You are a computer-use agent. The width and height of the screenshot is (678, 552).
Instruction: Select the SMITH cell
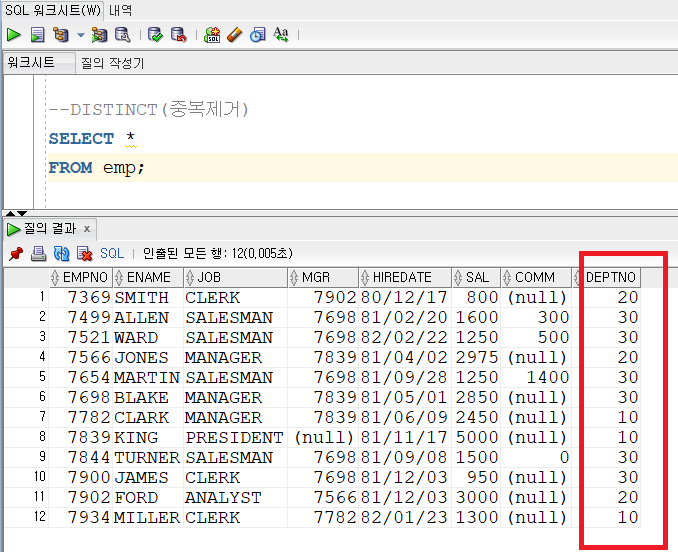tap(148, 298)
